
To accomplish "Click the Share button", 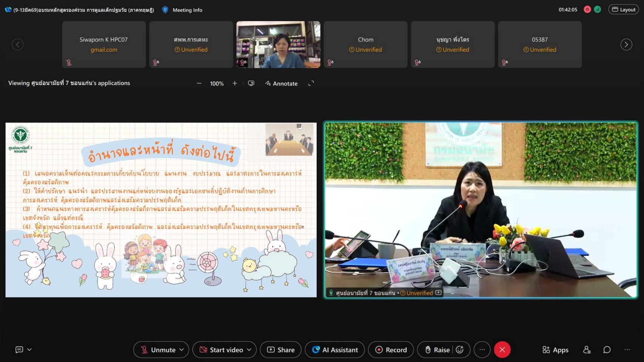I will point(280,350).
